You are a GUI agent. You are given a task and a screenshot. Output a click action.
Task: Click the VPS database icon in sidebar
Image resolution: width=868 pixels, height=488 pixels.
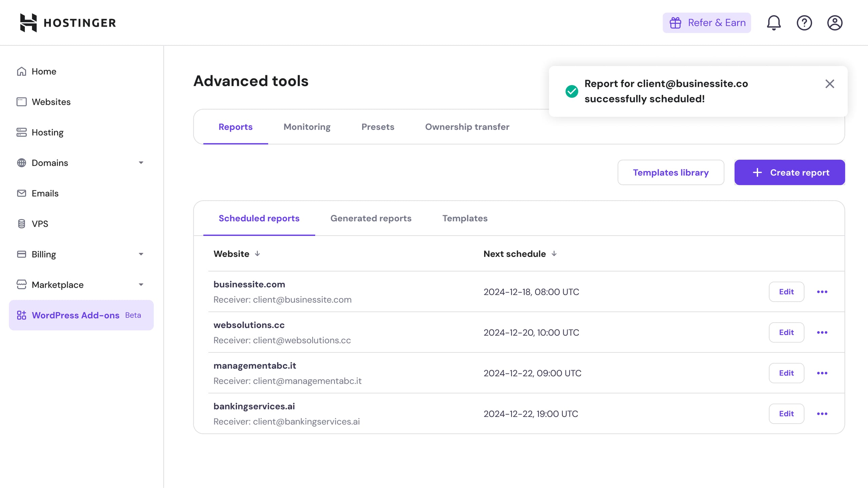21,224
